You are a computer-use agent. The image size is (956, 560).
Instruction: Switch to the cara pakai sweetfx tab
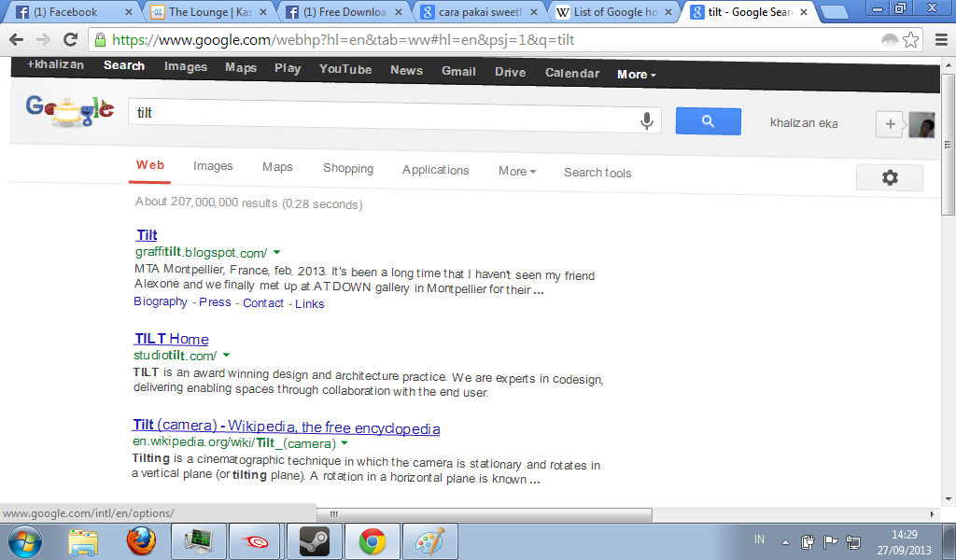point(481,12)
